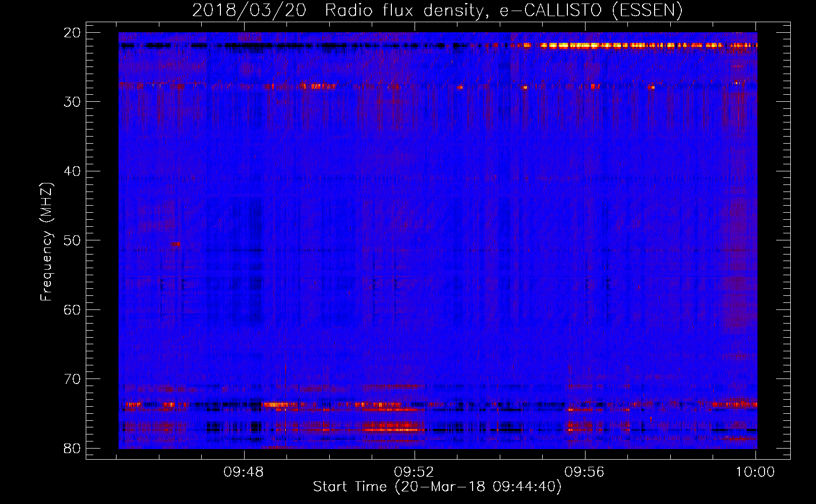The width and height of the screenshot is (816, 504).
Task: Click the 'Start Time (20-Mar-18 09:44:40)' axis label
Action: pos(437,487)
